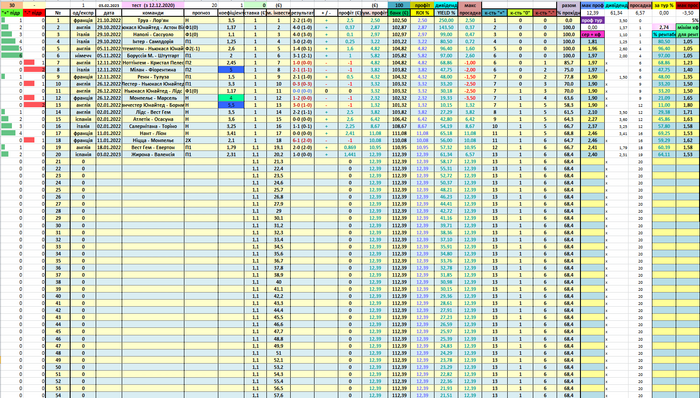This screenshot has height=398, width=700.
Task: Click the pink "2,74" cell
Action: tap(664, 27)
